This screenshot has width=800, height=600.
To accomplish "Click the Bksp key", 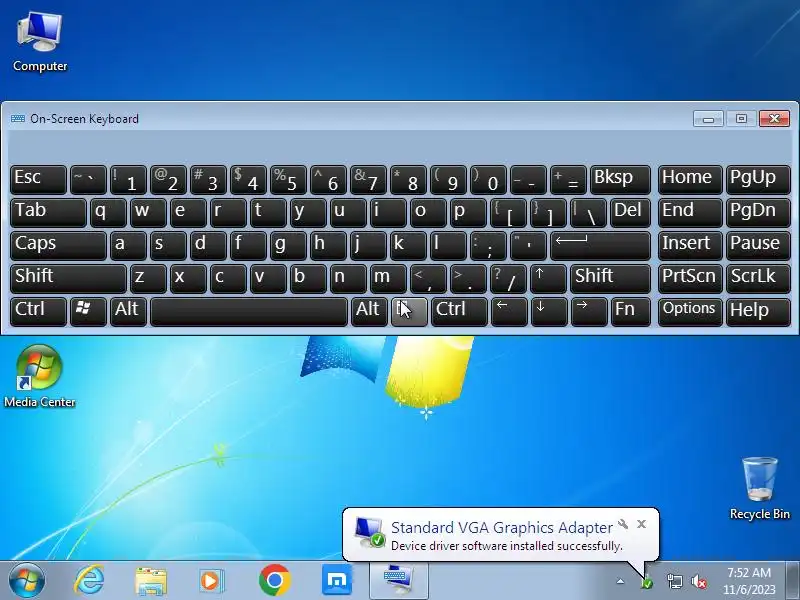I will coord(620,180).
